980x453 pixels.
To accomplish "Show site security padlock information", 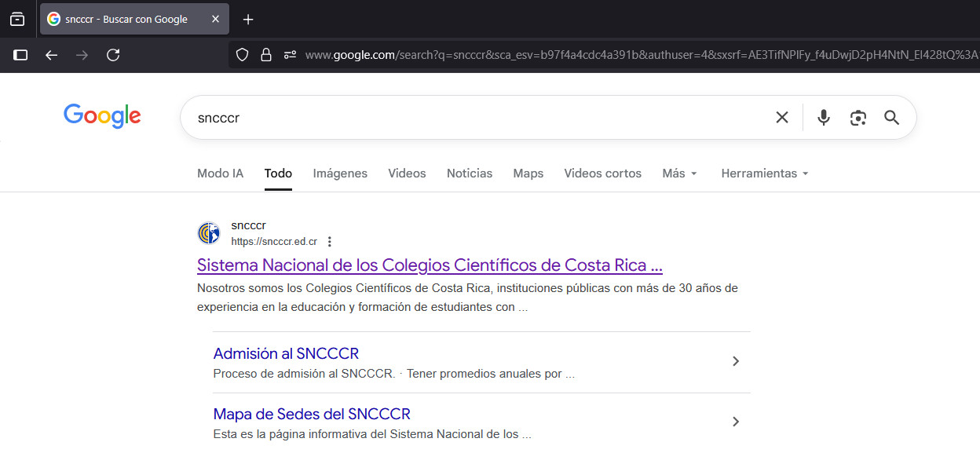I will 266,55.
